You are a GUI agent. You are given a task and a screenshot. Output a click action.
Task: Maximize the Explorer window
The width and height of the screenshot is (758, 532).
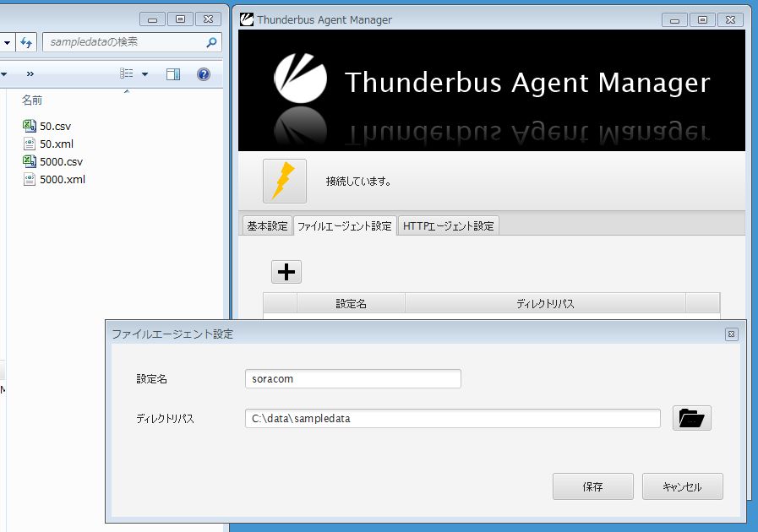coord(180,19)
